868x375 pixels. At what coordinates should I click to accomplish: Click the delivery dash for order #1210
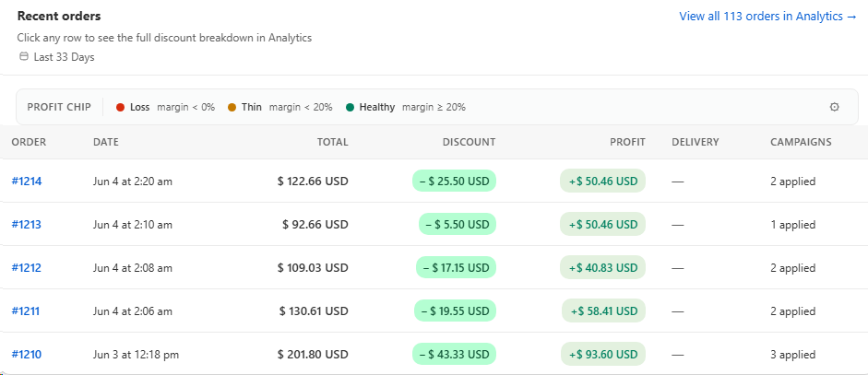[678, 355]
